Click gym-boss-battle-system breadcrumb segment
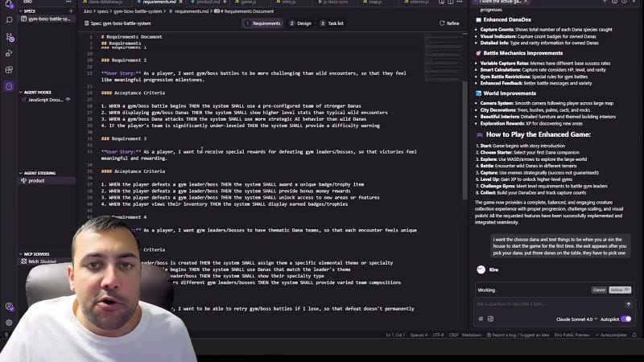 click(138, 11)
